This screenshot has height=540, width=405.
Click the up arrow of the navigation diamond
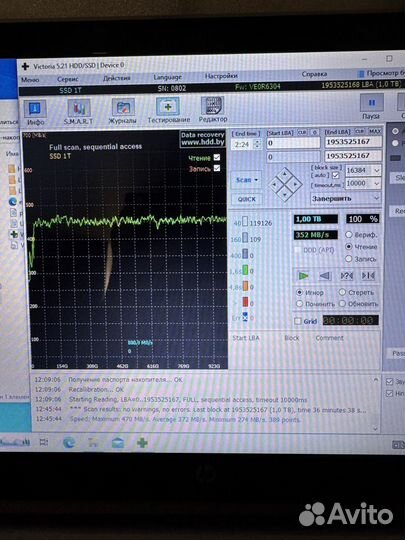[285, 174]
